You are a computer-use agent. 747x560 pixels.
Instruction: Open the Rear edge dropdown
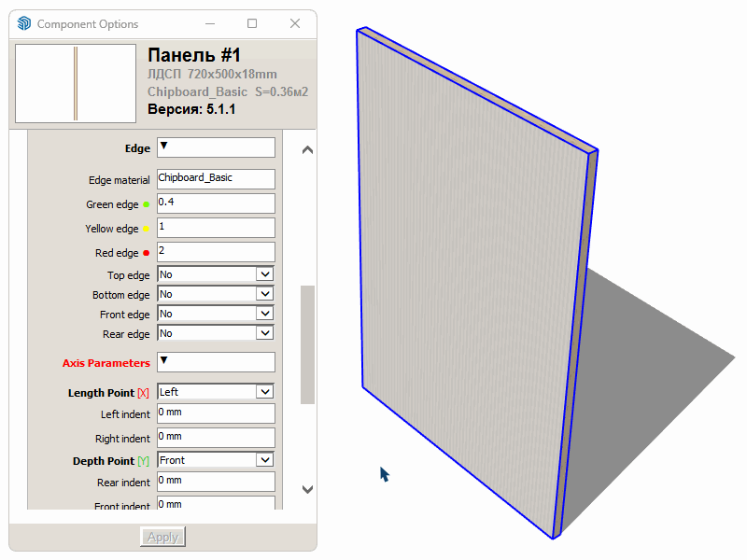[x=264, y=332]
